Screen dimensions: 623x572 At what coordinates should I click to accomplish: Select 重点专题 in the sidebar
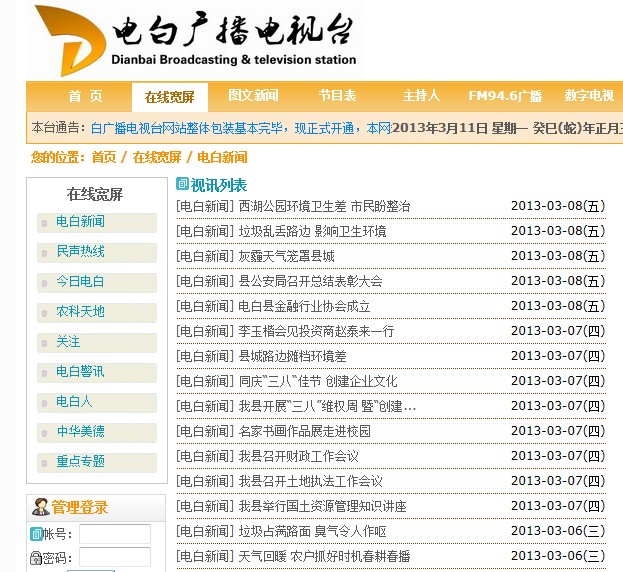point(80,461)
